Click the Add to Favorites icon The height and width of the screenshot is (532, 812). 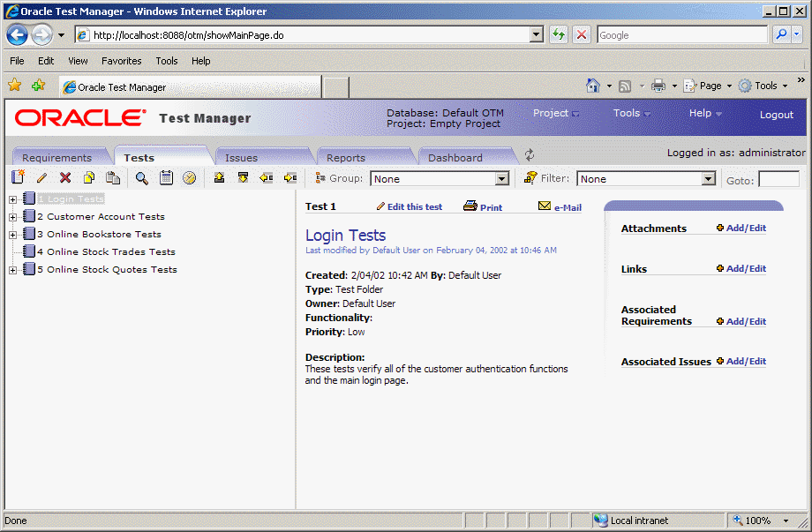(x=38, y=85)
